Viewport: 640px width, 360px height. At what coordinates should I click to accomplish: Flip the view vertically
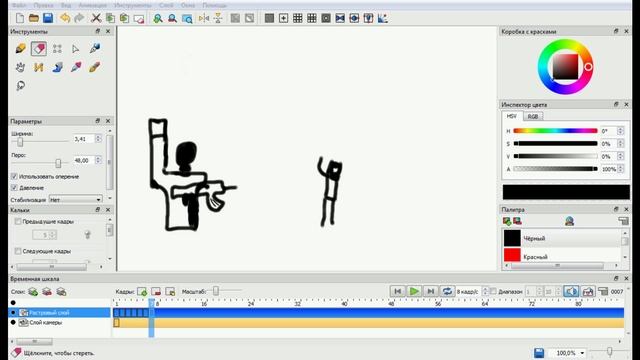pos(218,18)
